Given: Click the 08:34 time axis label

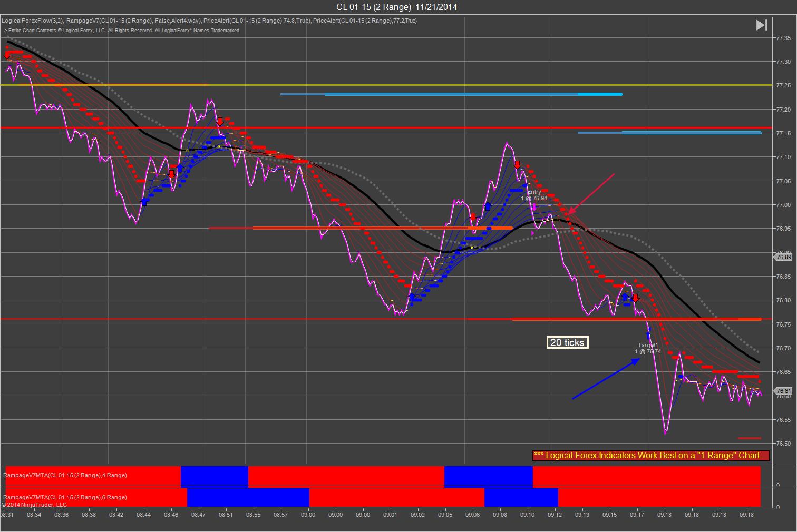Looking at the screenshot, I should point(34,515).
